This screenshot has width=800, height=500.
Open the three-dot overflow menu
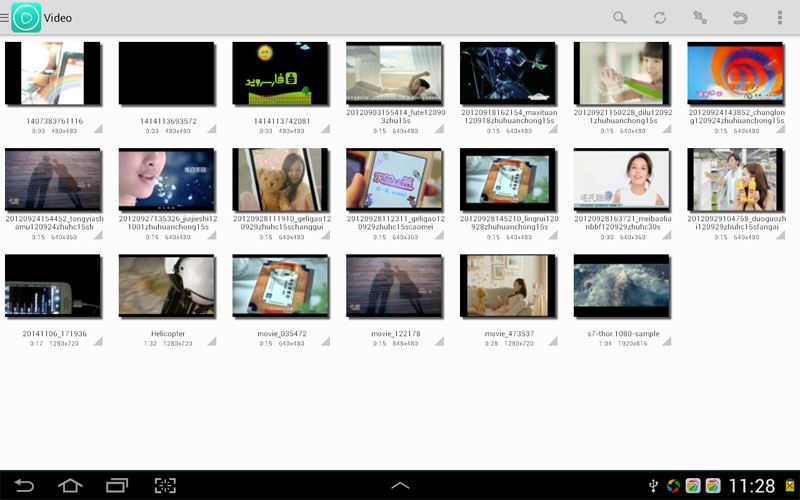pos(780,18)
